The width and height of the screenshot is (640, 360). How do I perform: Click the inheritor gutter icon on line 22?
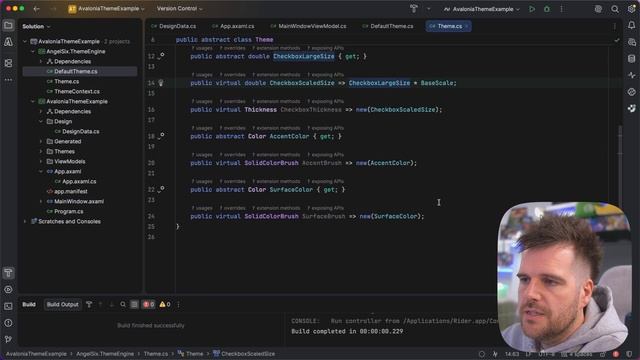coord(161,189)
